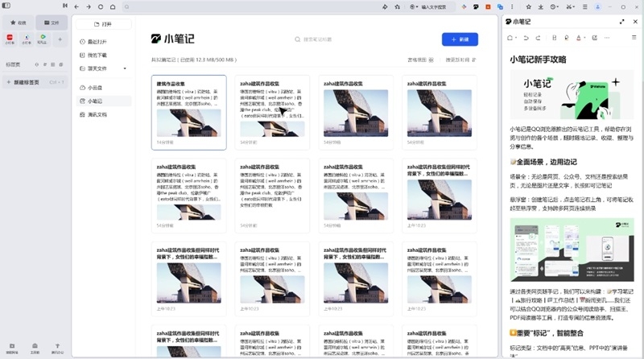Switch to the 收藏 favorites tab
The width and height of the screenshot is (644, 359).
(x=19, y=23)
